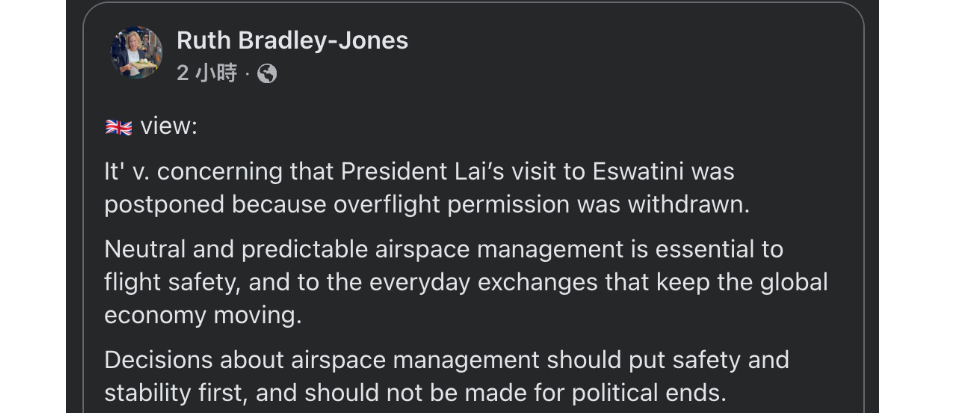The width and height of the screenshot is (953, 413).
Task: Open Ruth Bradley-Jones's profile picture
Action: click(136, 53)
